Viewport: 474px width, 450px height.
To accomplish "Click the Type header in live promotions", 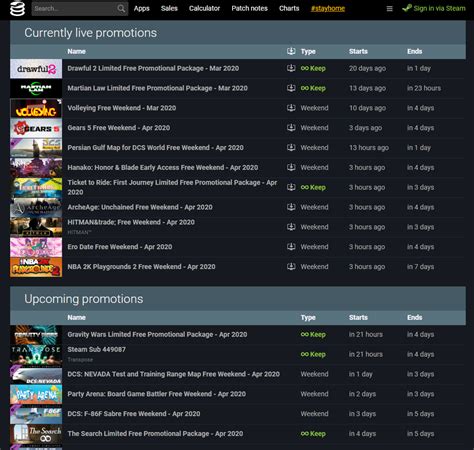I will (308, 51).
